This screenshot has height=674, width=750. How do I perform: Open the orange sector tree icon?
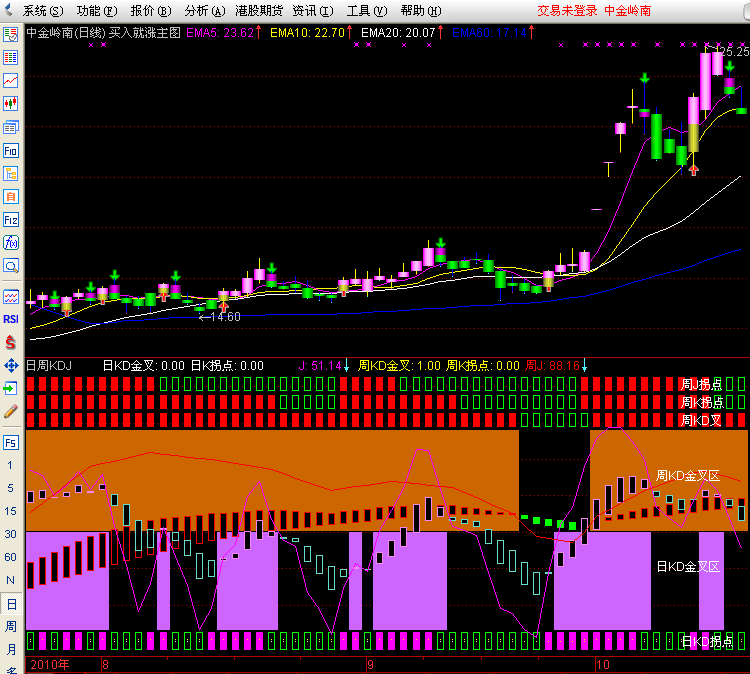click(11, 174)
